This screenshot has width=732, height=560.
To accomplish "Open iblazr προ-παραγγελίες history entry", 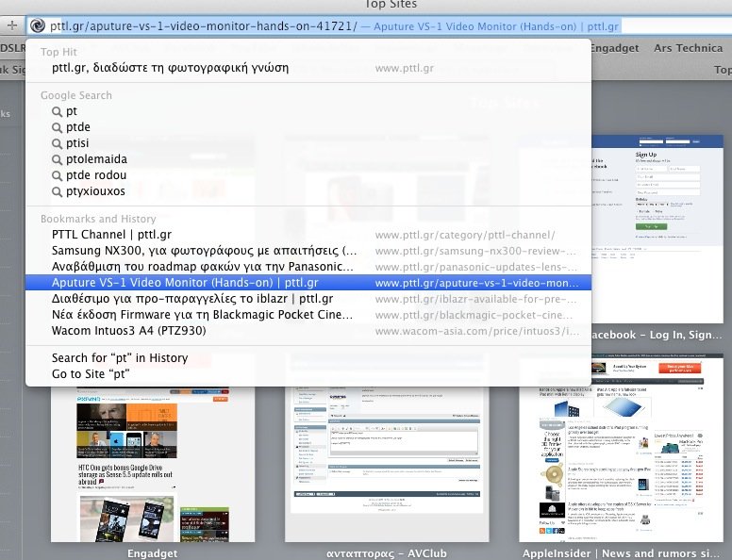I will (308, 299).
